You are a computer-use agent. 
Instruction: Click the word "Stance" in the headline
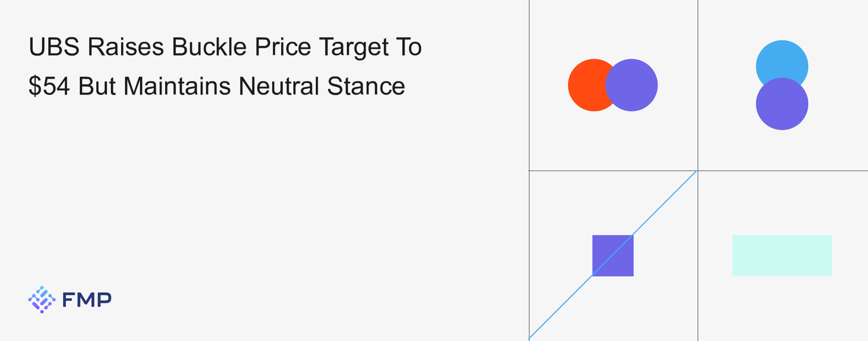click(366, 86)
